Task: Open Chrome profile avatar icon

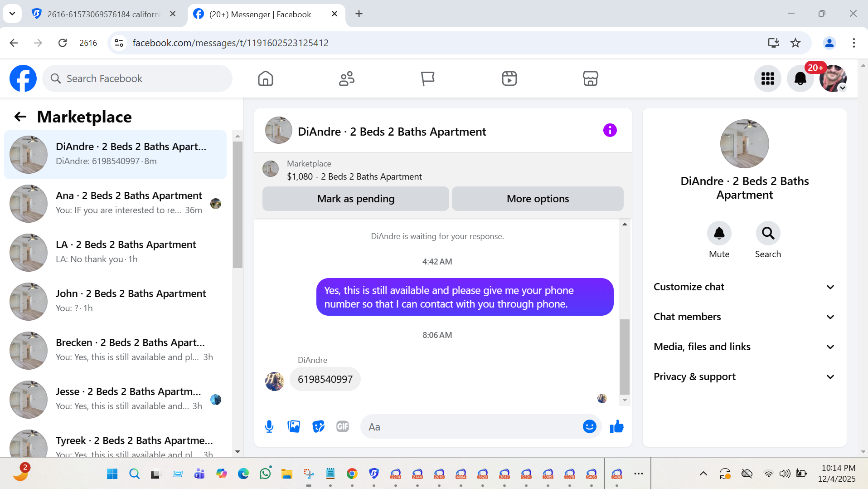Action: 829,43
